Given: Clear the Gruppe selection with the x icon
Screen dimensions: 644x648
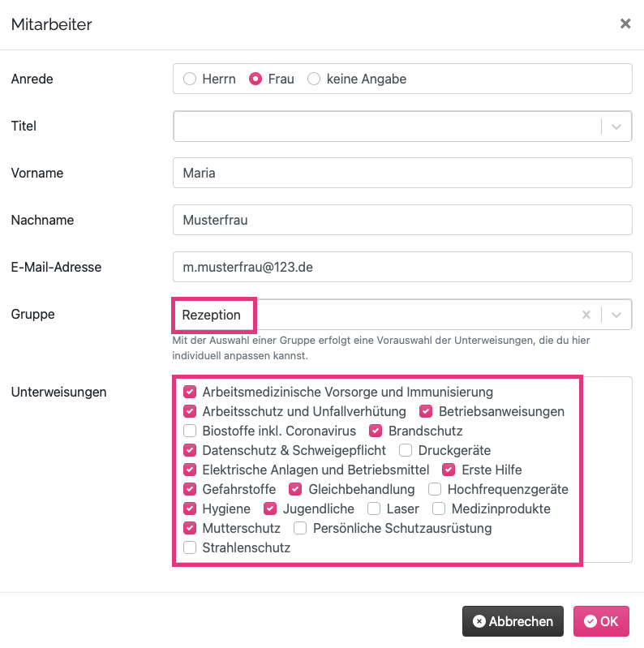Looking at the screenshot, I should (x=586, y=315).
